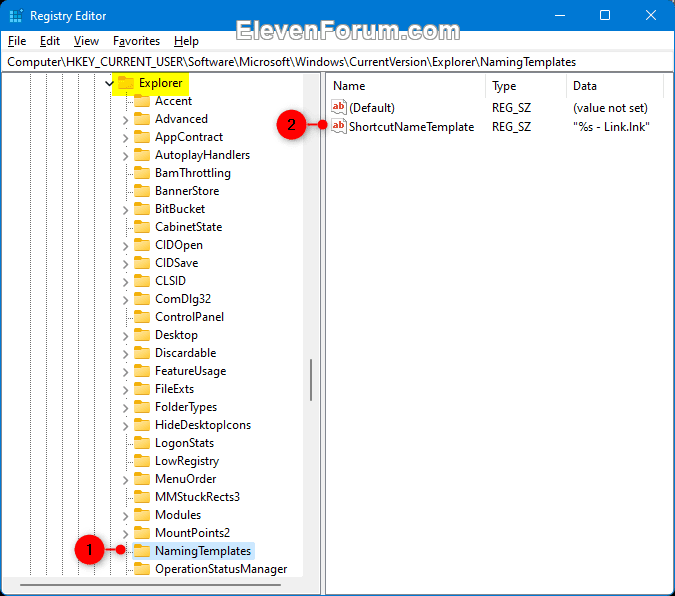Open the View menu
This screenshot has height=596, width=675.
pyautogui.click(x=86, y=41)
